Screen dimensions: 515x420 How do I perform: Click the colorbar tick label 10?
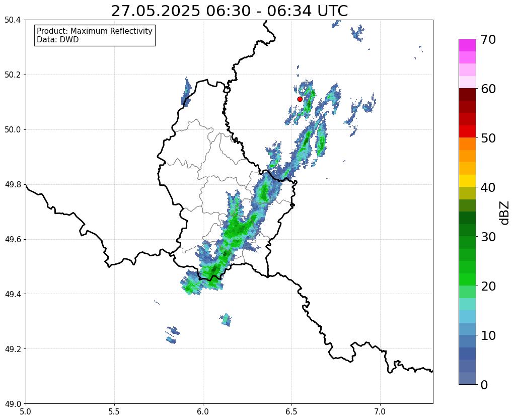[488, 335]
